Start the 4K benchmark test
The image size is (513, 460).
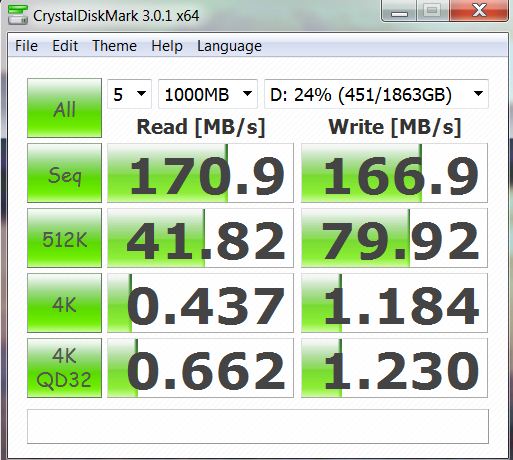[x=64, y=303]
